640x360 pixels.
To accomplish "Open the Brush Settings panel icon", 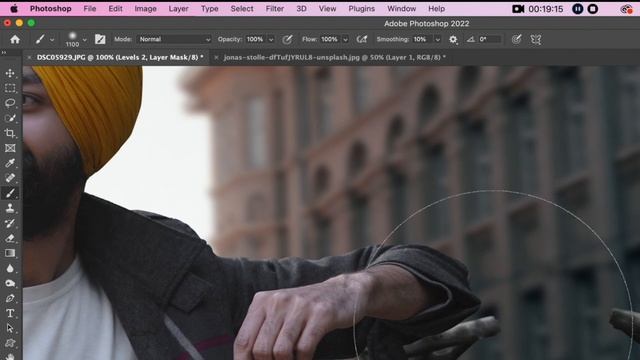I will tap(100, 39).
